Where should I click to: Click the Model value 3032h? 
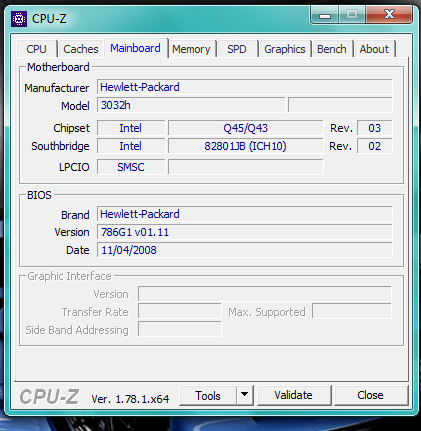click(191, 105)
